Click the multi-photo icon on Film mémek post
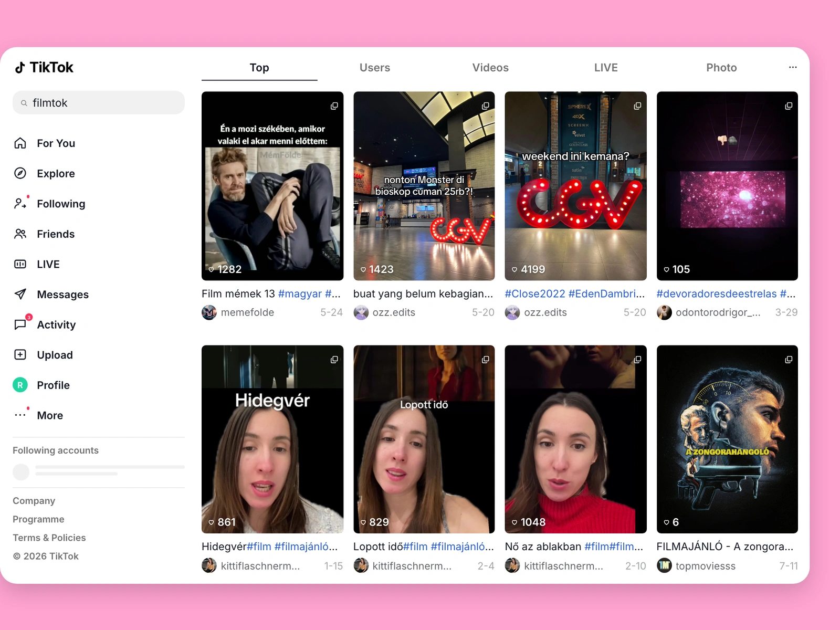This screenshot has width=840, height=630. click(334, 106)
